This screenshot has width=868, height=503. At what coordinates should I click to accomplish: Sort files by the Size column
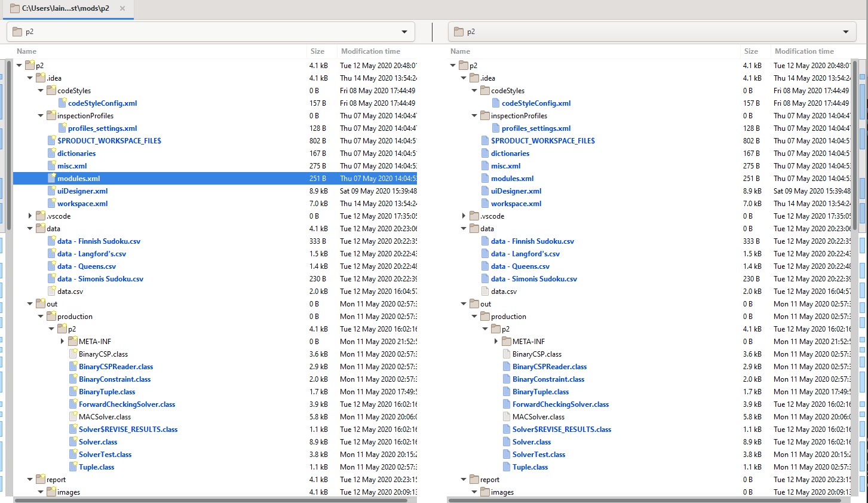click(x=317, y=51)
